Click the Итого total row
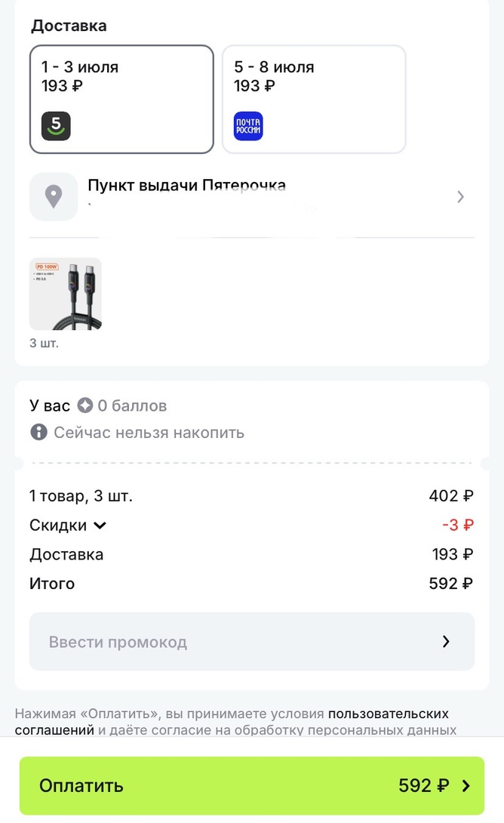Screen dimensions: 504x823 pyautogui.click(x=251, y=584)
